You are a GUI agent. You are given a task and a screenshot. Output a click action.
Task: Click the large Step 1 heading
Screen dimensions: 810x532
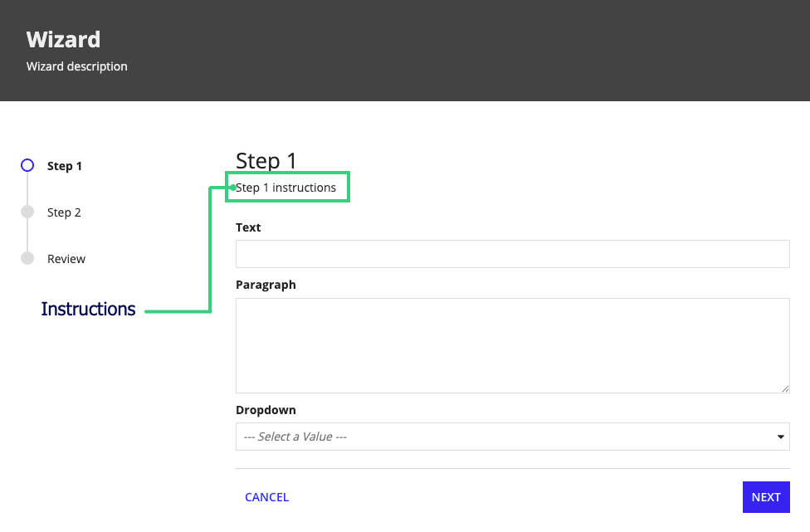click(266, 161)
